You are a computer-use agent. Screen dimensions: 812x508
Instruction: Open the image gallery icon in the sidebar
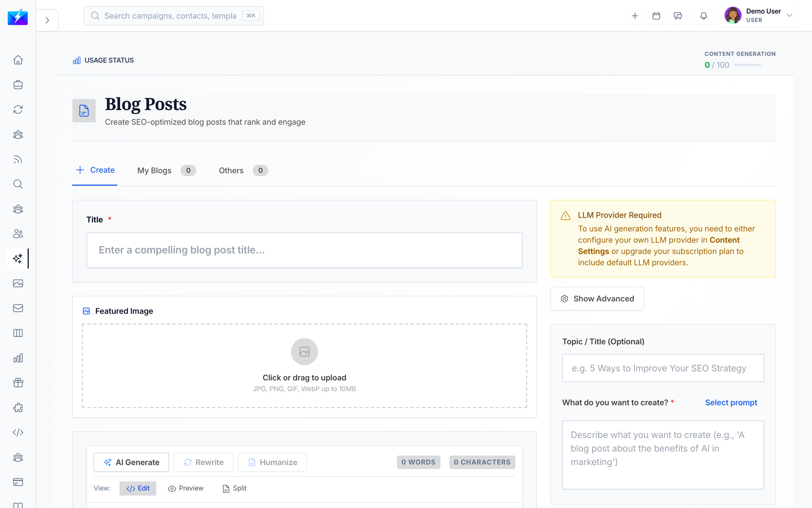[x=18, y=283]
